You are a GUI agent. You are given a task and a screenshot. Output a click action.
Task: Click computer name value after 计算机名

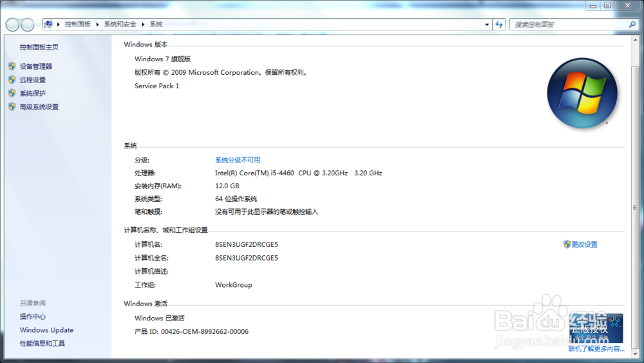[247, 244]
